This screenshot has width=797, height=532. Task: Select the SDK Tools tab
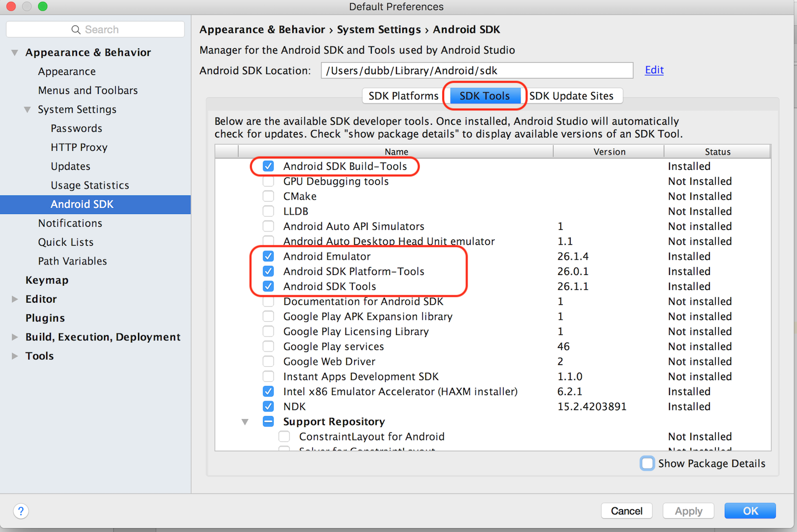coord(485,96)
